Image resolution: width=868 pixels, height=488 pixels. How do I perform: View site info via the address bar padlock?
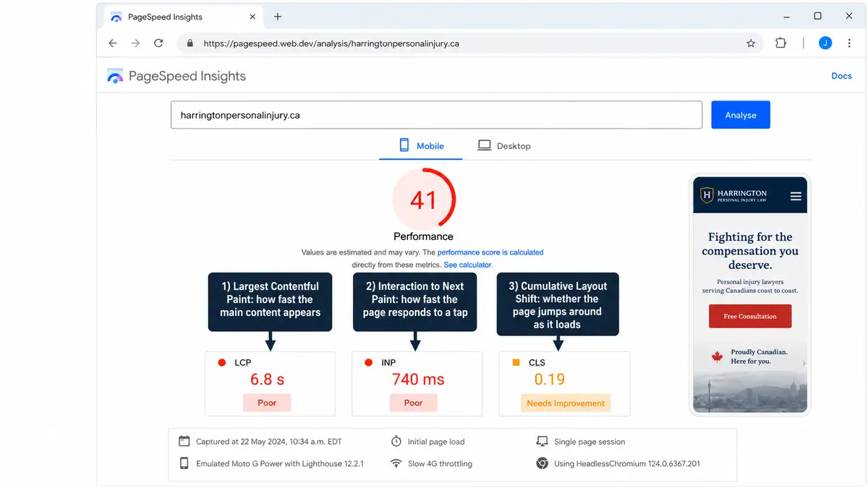pos(190,43)
